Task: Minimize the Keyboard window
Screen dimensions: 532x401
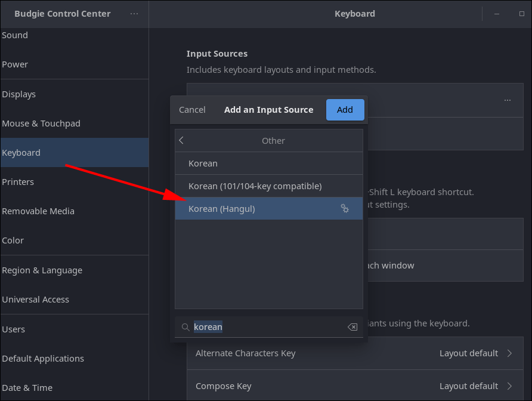Action: tap(497, 14)
